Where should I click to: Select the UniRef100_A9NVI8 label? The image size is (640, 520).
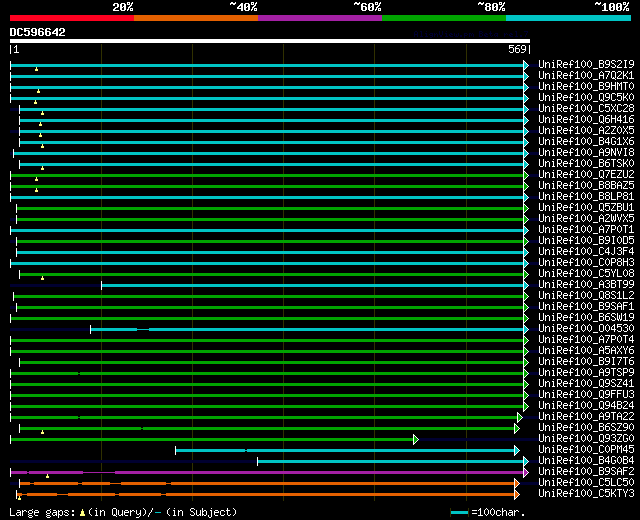586,152
